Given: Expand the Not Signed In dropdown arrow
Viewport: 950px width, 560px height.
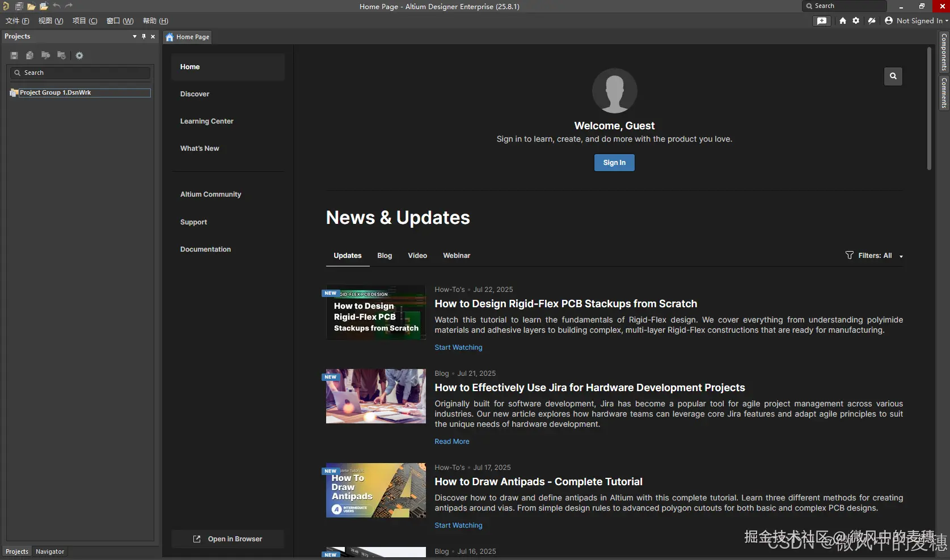Looking at the screenshot, I should (947, 21).
